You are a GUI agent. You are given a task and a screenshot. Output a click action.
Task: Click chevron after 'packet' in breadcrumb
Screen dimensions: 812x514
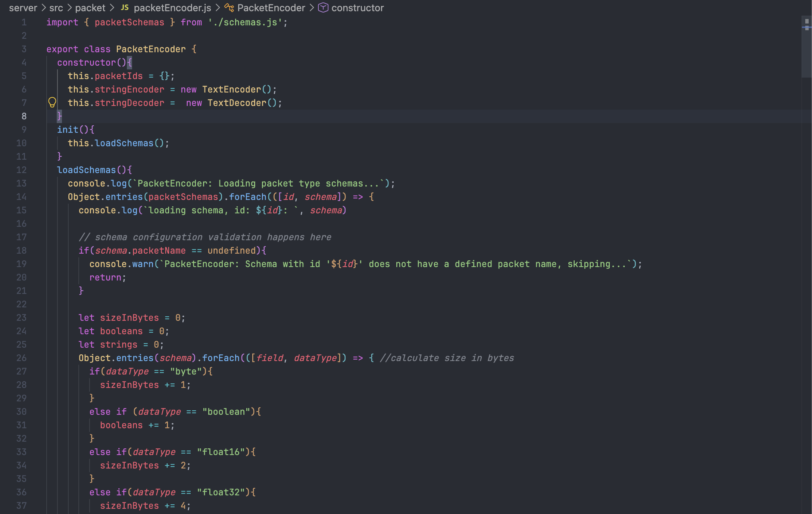pos(112,8)
